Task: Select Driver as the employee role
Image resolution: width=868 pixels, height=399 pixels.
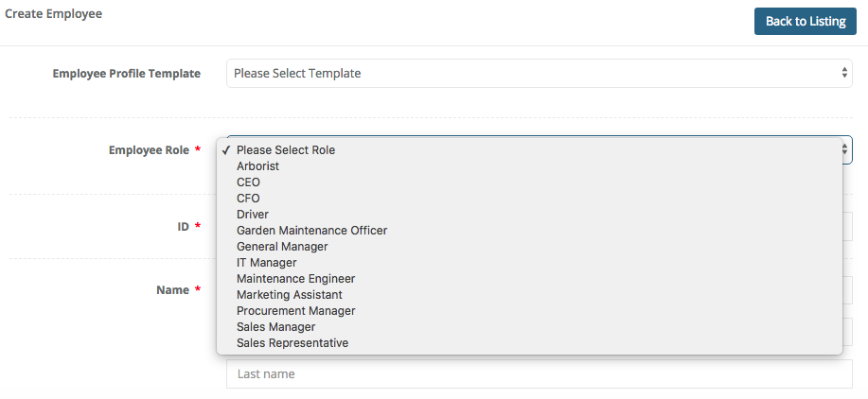Action: click(253, 215)
